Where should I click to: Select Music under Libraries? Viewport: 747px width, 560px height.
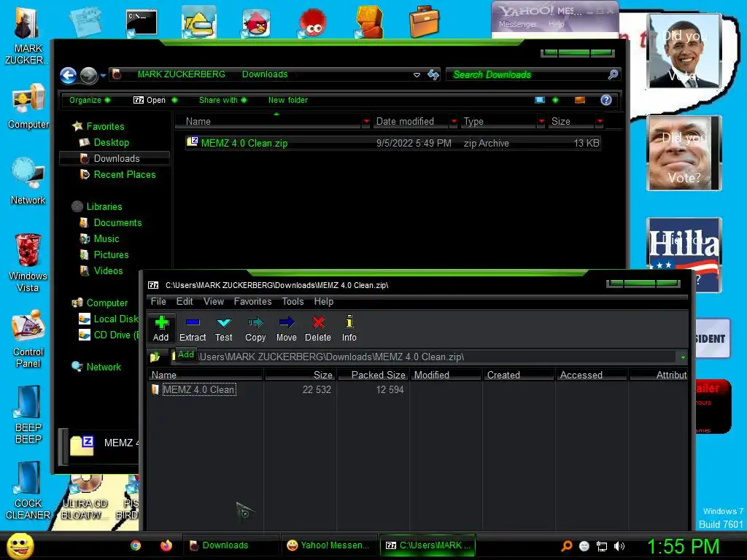(x=106, y=238)
